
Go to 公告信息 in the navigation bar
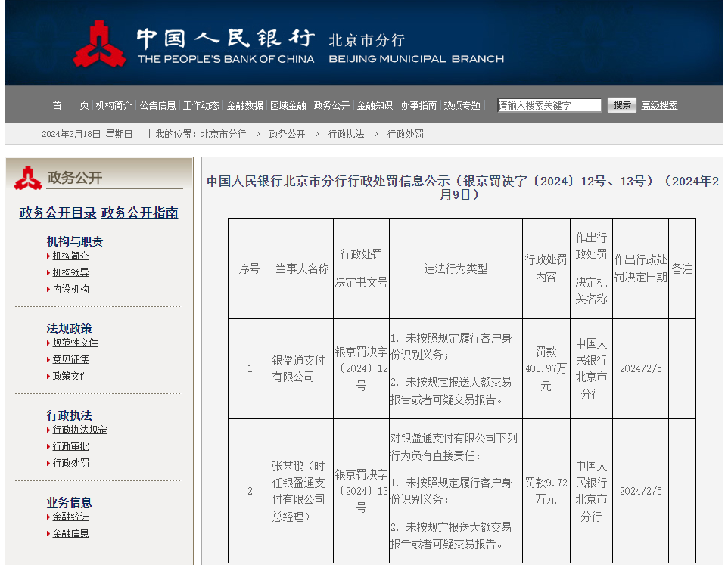[158, 105]
